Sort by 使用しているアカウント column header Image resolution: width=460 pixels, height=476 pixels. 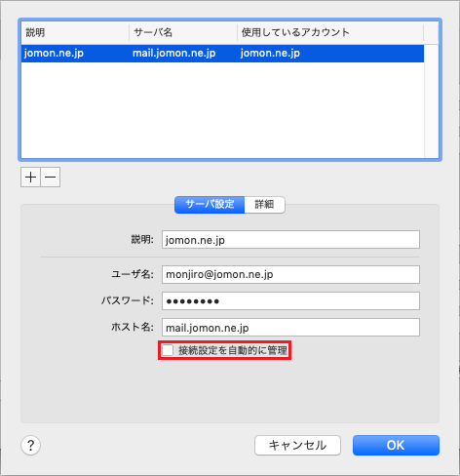tap(330, 32)
